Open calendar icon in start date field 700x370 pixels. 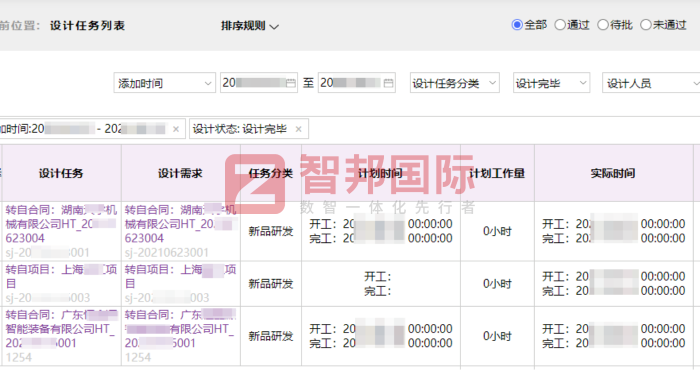point(291,83)
